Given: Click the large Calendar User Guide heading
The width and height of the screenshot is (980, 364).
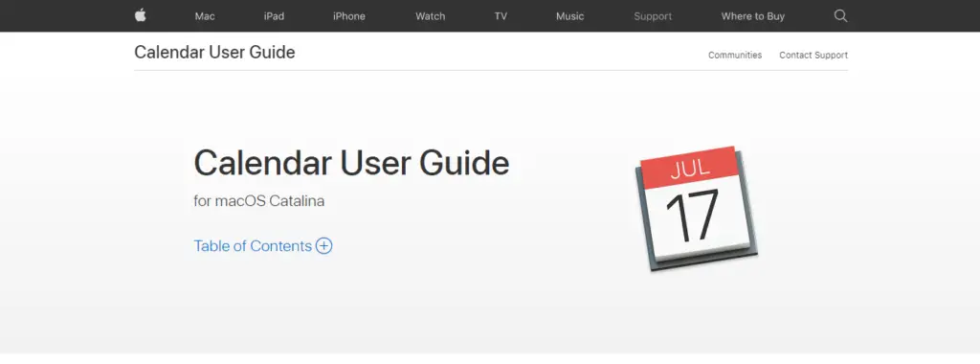Looking at the screenshot, I should [x=351, y=163].
